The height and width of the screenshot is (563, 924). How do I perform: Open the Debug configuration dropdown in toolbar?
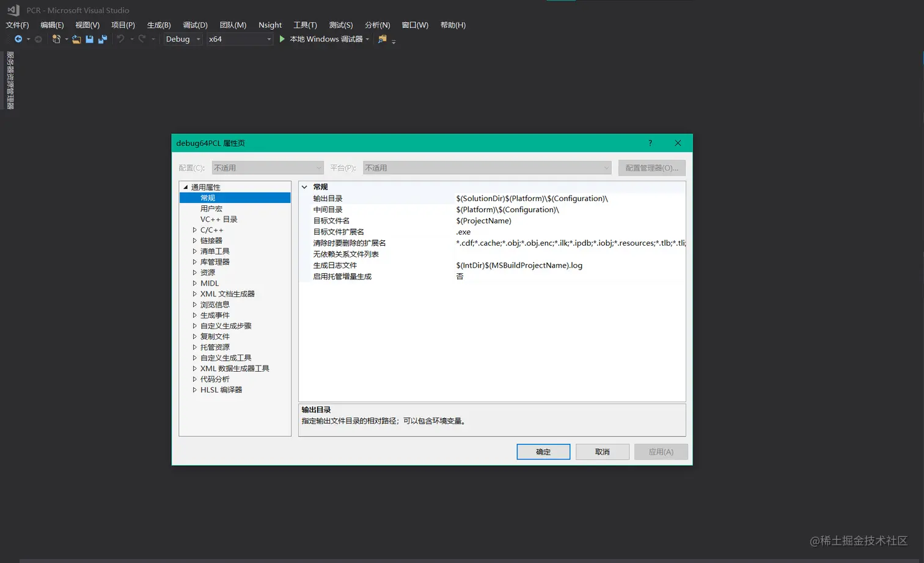183,39
